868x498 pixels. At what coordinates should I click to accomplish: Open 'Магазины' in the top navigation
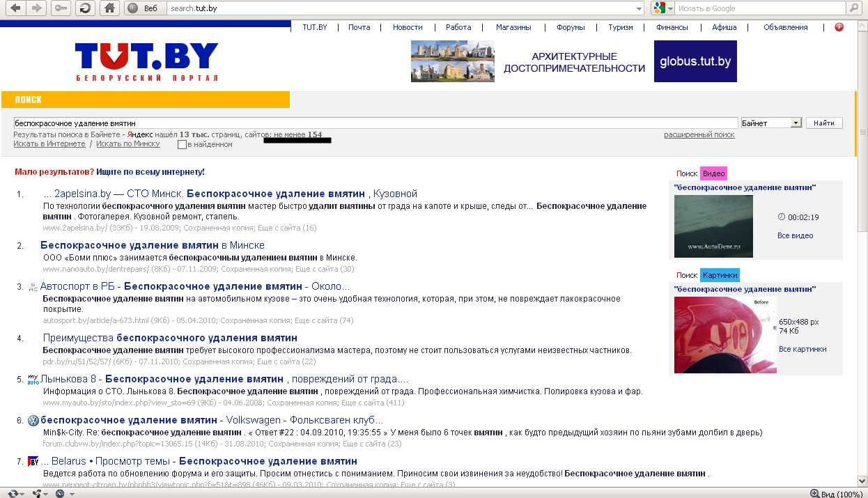point(513,27)
